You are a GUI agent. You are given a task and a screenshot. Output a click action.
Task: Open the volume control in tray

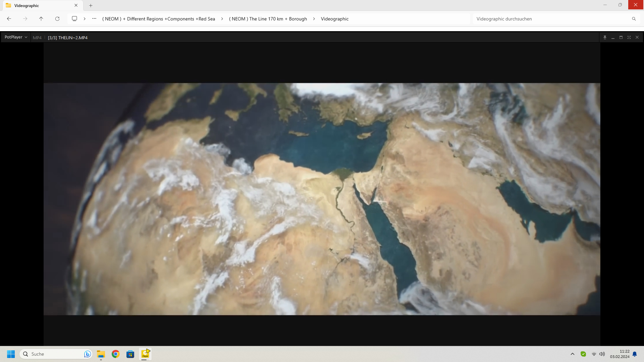pyautogui.click(x=602, y=354)
